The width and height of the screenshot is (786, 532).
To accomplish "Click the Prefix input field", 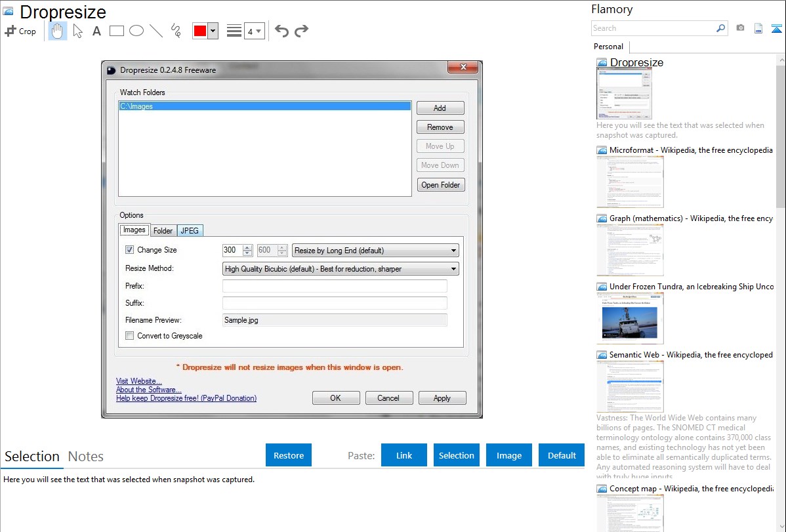I will pos(335,286).
